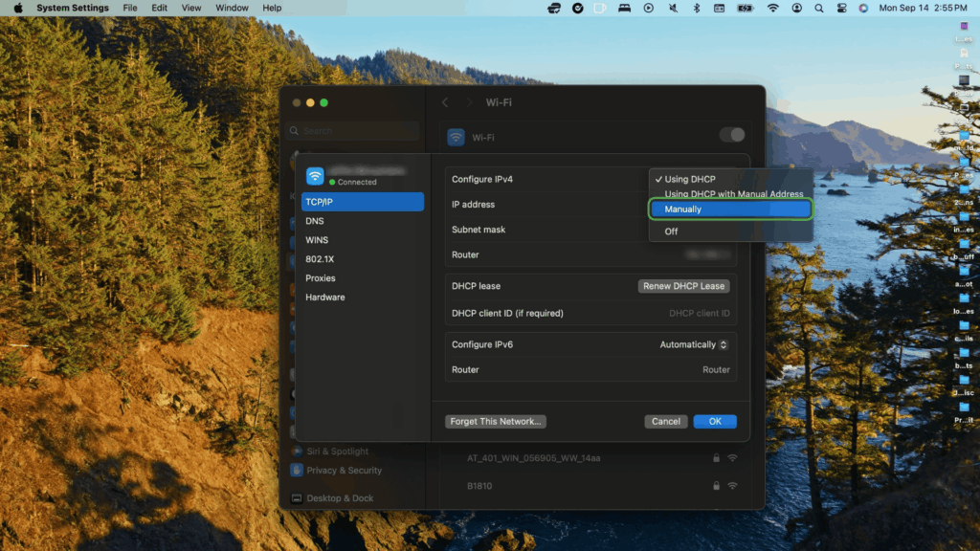Click the checkmark circle menu bar icon
980x551 pixels.
(x=577, y=8)
